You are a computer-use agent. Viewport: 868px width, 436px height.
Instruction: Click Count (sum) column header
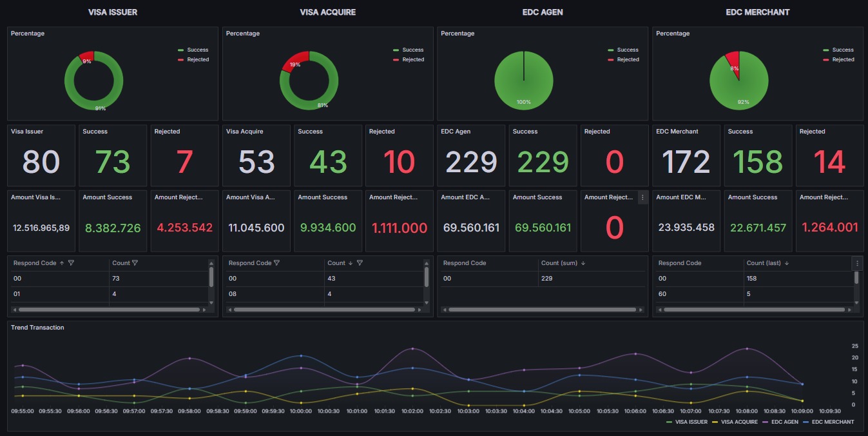pyautogui.click(x=559, y=263)
